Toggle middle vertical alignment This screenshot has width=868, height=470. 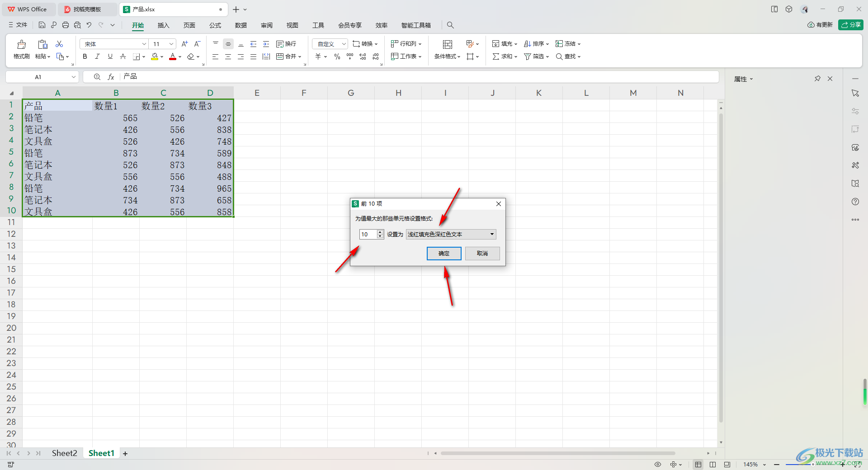tap(228, 44)
